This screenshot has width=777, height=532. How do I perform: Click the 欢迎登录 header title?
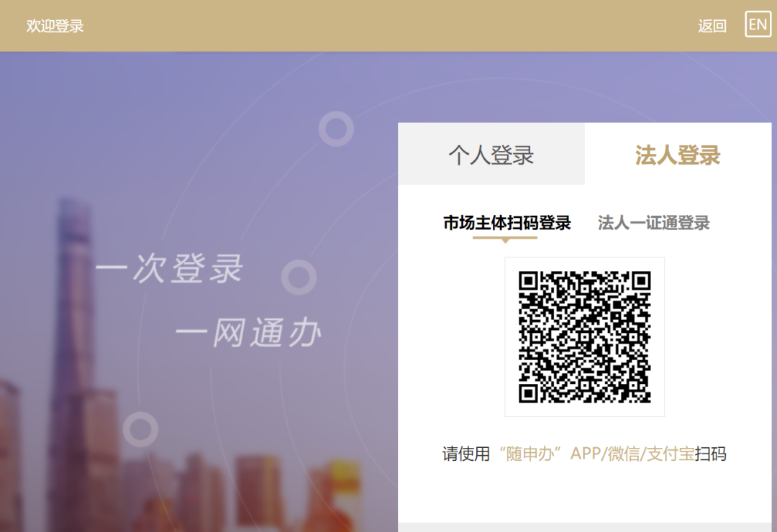(x=55, y=26)
